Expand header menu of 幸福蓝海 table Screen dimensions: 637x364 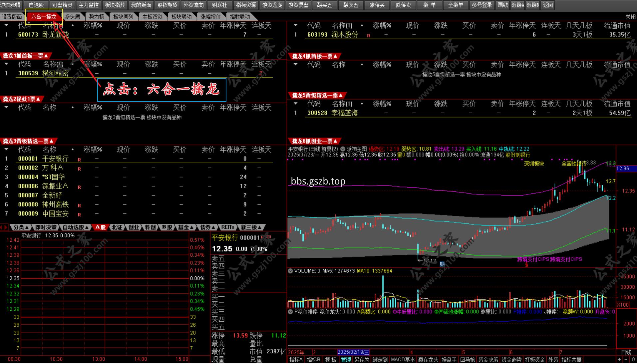[x=295, y=104]
